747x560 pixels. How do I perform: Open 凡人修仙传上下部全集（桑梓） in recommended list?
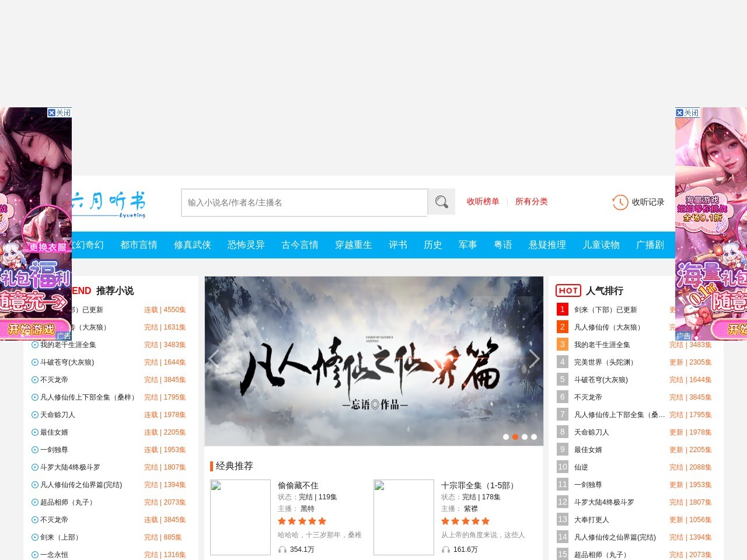tap(89, 397)
